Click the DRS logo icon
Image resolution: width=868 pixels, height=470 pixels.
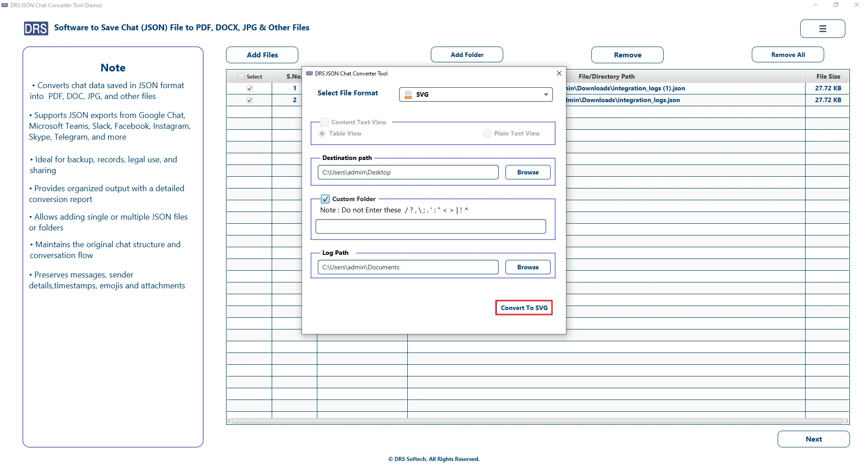click(x=36, y=28)
